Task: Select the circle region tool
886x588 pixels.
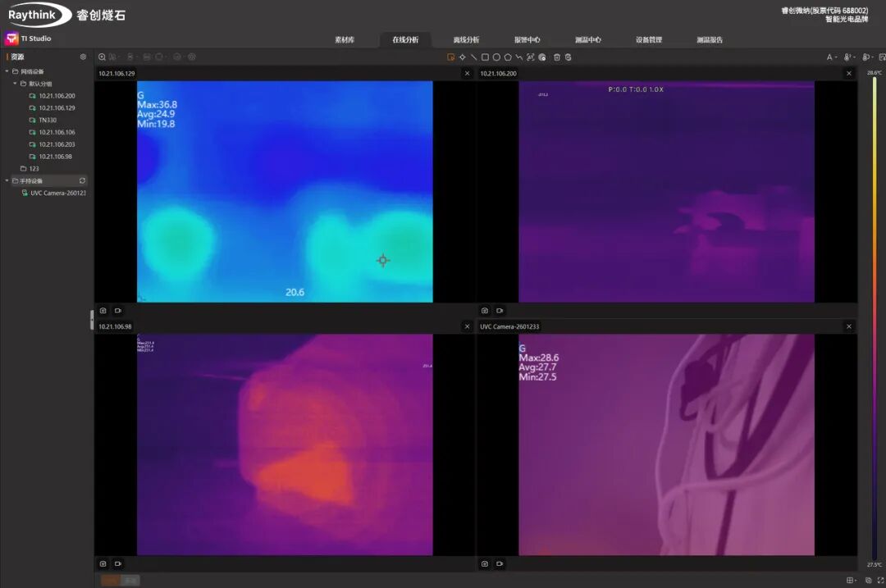Action: click(496, 57)
